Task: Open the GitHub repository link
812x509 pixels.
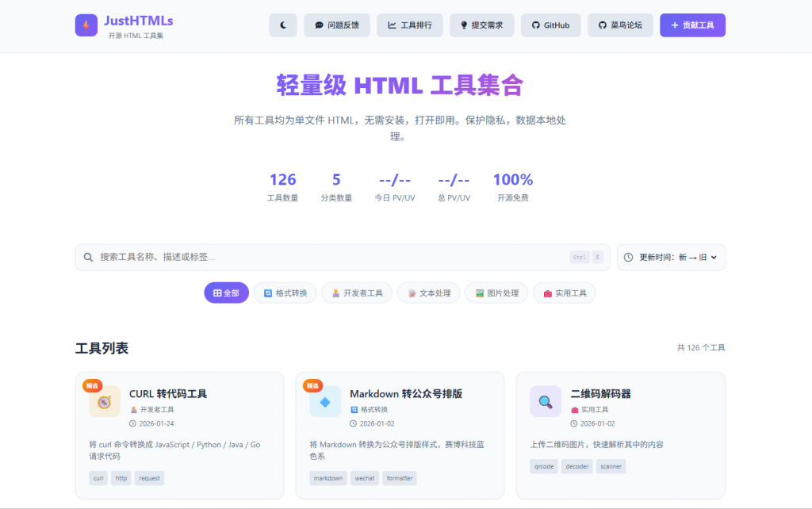Action: pyautogui.click(x=550, y=25)
